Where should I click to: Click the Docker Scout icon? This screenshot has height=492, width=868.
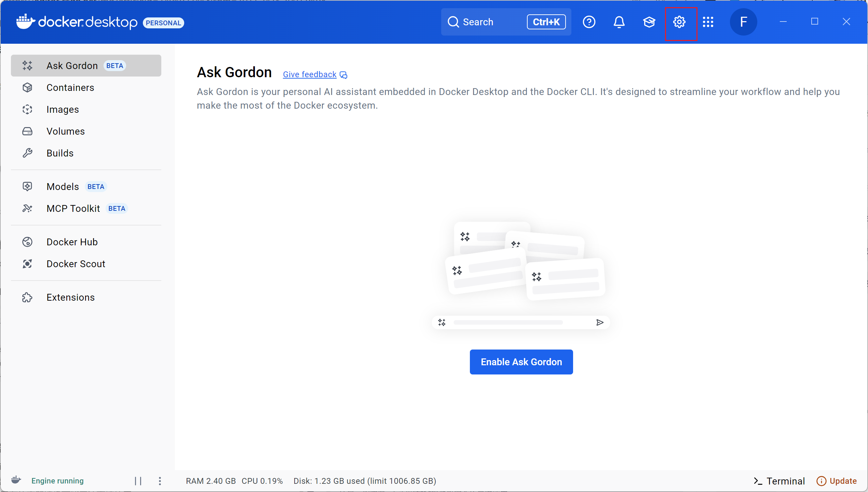tap(27, 264)
